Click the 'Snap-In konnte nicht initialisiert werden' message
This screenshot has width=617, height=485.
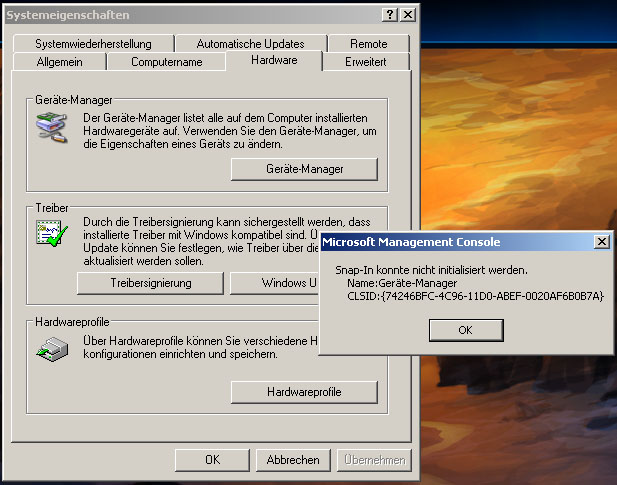[431, 270]
